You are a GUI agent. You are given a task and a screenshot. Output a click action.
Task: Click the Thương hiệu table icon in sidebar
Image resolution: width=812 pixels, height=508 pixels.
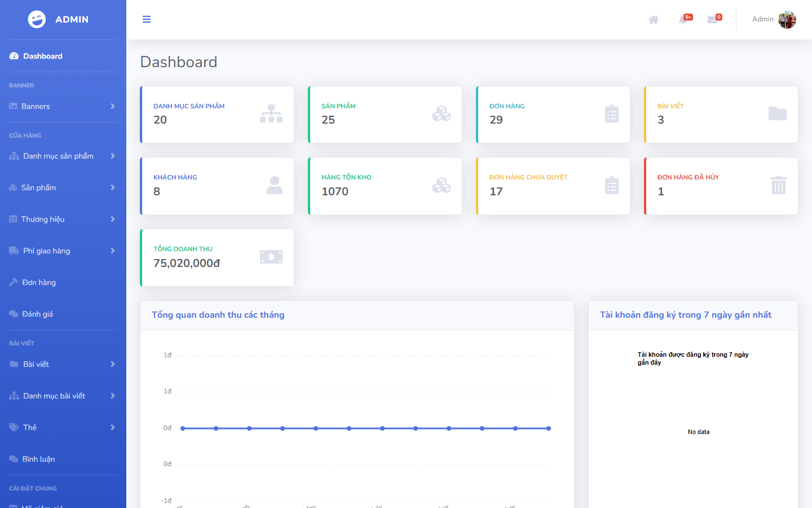[13, 219]
